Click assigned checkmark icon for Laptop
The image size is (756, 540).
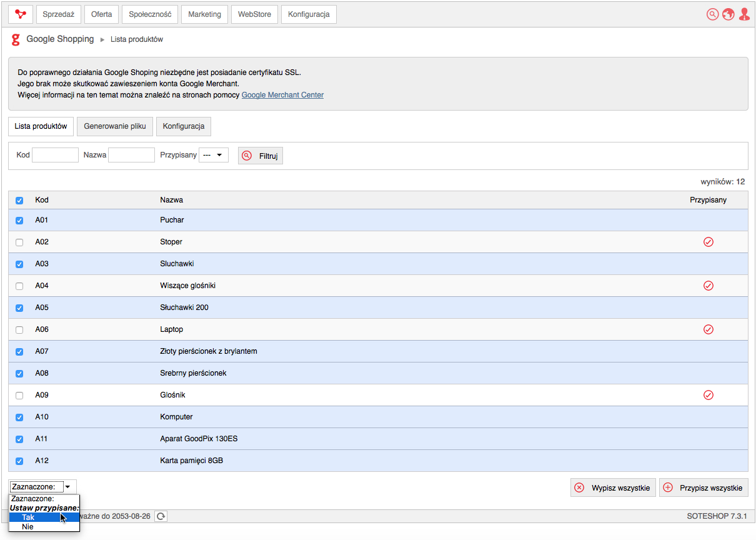tap(709, 329)
